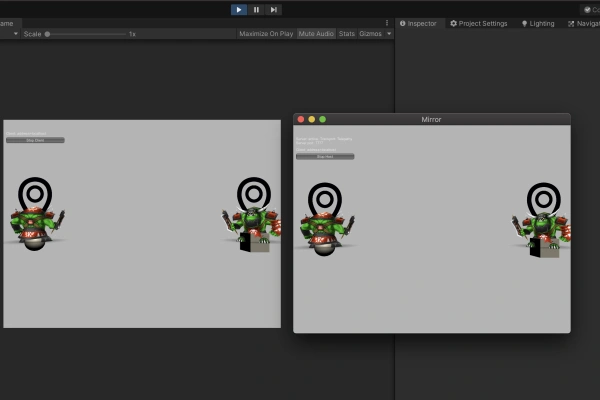Click the Stop Client button in Game view
The height and width of the screenshot is (400, 600).
35,140
